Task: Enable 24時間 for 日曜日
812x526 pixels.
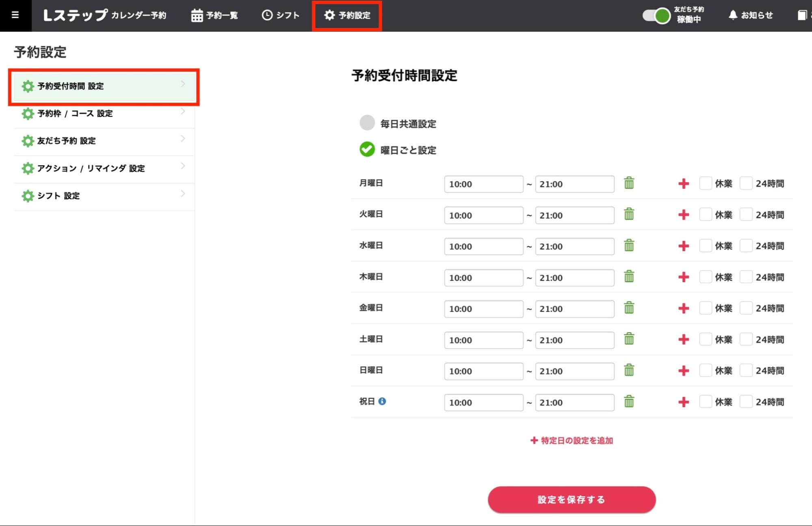Action: pos(746,371)
